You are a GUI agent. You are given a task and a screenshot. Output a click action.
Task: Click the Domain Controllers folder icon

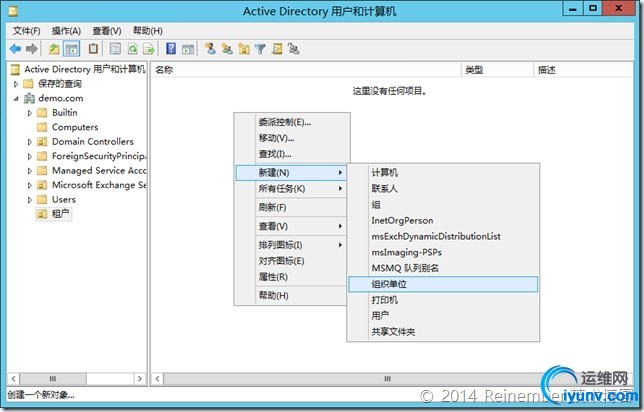click(42, 142)
